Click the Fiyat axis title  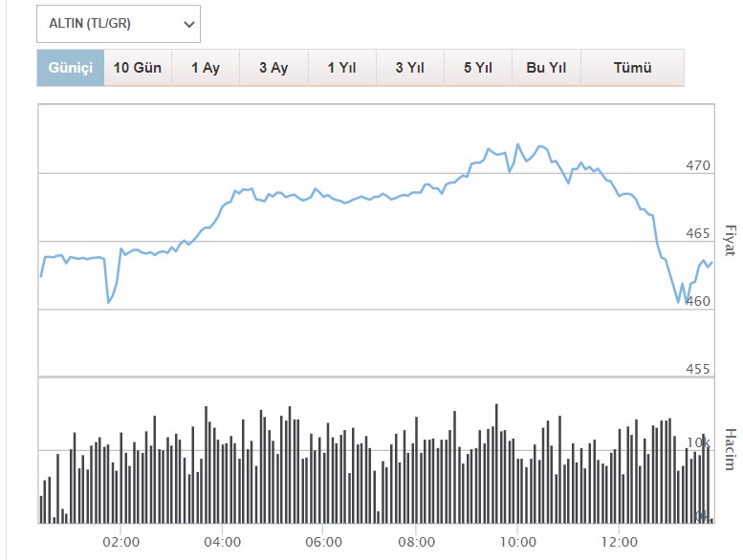[x=731, y=241]
